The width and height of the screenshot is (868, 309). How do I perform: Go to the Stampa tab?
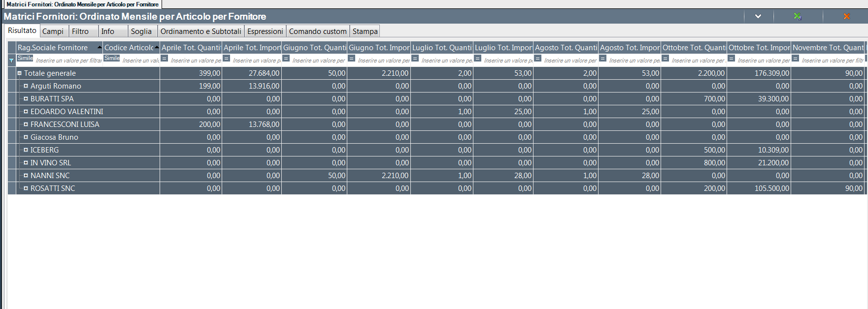click(365, 31)
